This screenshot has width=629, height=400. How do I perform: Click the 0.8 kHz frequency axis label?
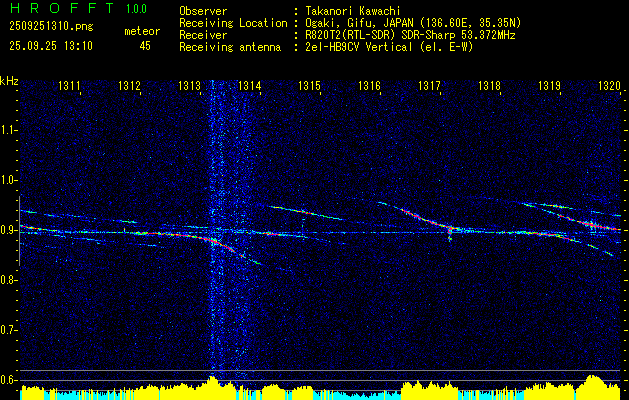(8, 280)
